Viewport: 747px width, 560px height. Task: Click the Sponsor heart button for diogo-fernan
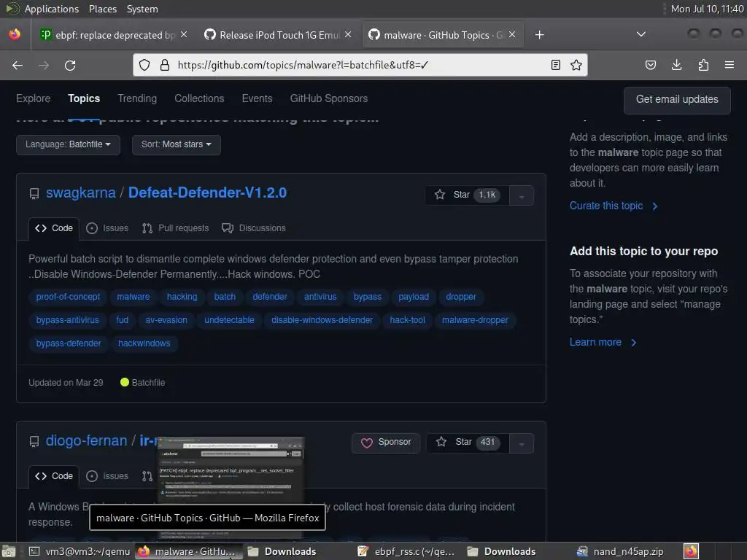[x=386, y=443]
